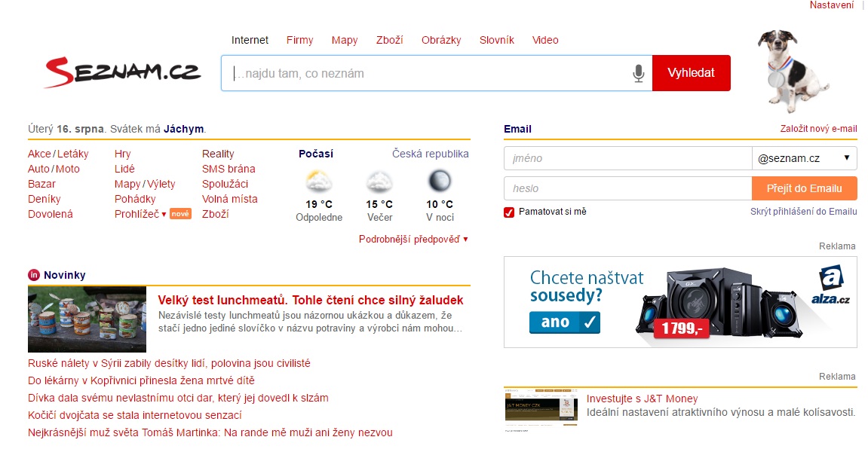This screenshot has width=868, height=449.
Task: Click the Seznam.cz logo
Action: (122, 72)
